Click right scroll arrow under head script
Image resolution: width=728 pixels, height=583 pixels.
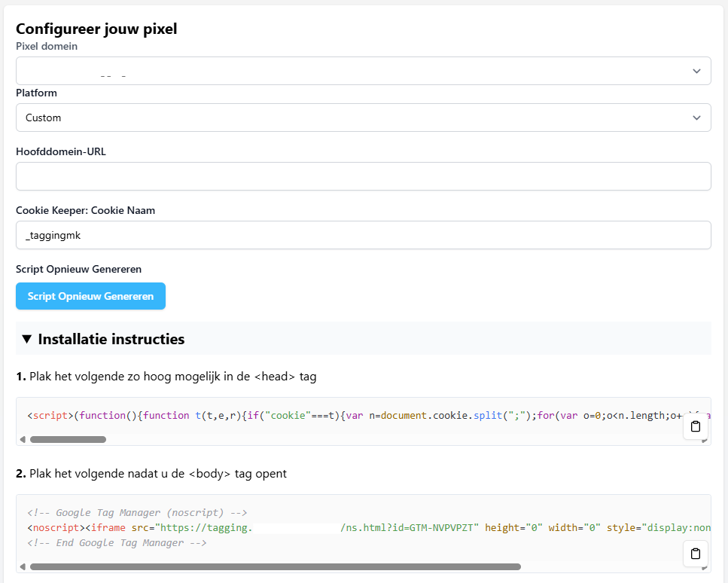point(705,440)
